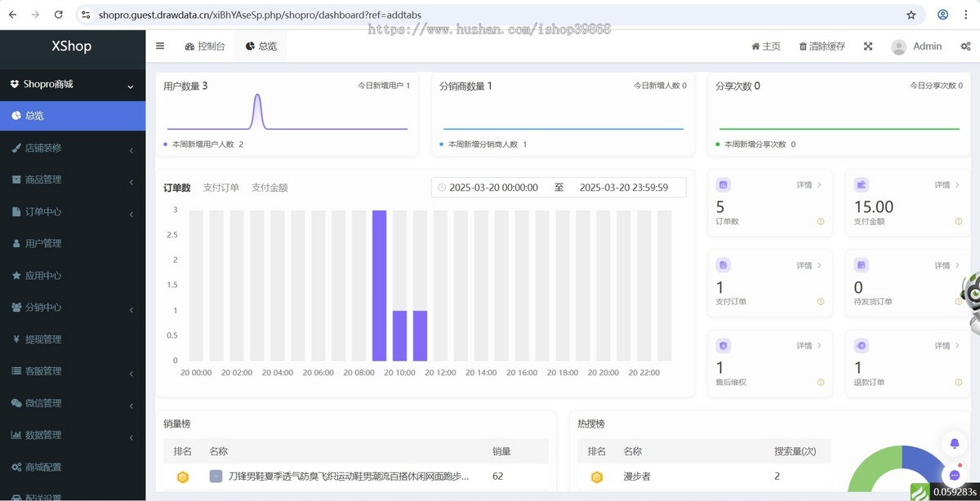Open 详情 for 退款订单 card
The width and height of the screenshot is (980, 501).
(947, 346)
